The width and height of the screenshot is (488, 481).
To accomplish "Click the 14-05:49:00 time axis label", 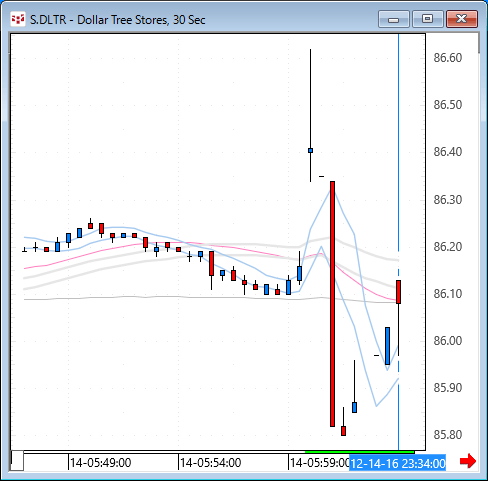I will (x=100, y=463).
